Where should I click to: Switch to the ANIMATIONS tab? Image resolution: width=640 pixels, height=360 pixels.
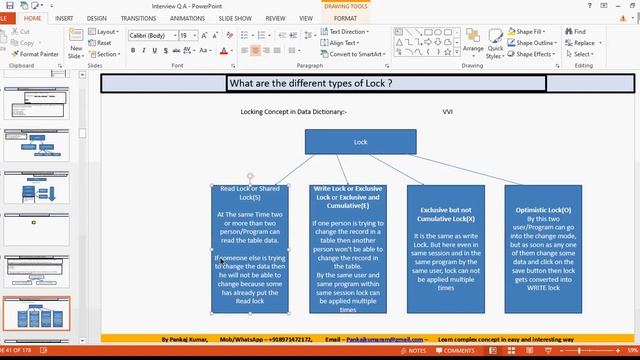[x=187, y=18]
